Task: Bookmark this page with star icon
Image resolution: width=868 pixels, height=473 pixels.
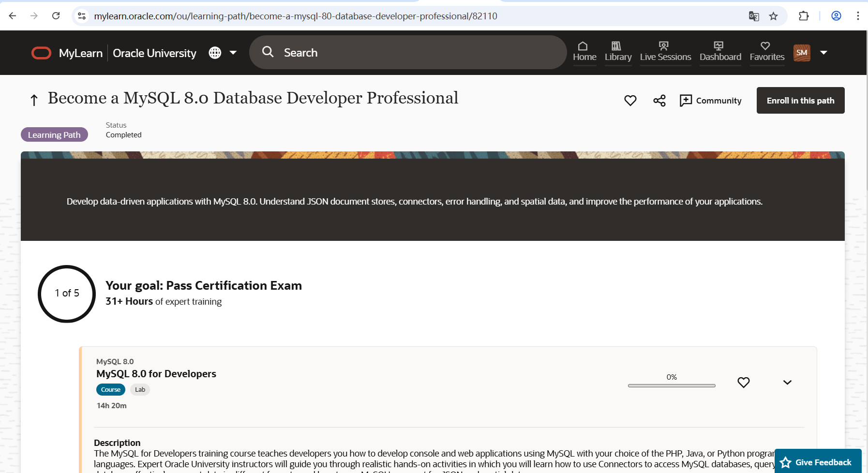Action: coord(773,16)
